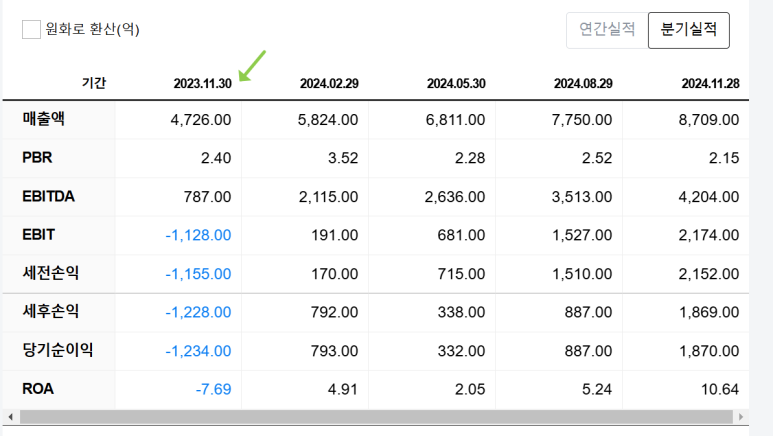Select the 분기실적 tab
This screenshot has height=436, width=773.
689,30
